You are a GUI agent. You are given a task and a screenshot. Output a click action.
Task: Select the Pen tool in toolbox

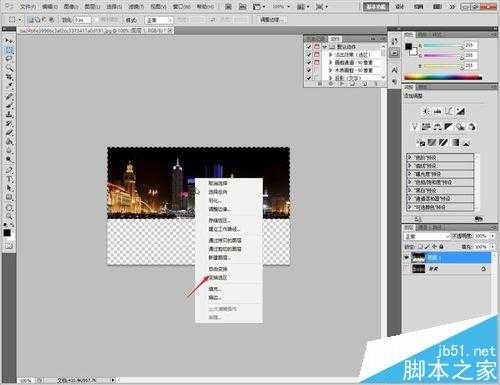8,169
